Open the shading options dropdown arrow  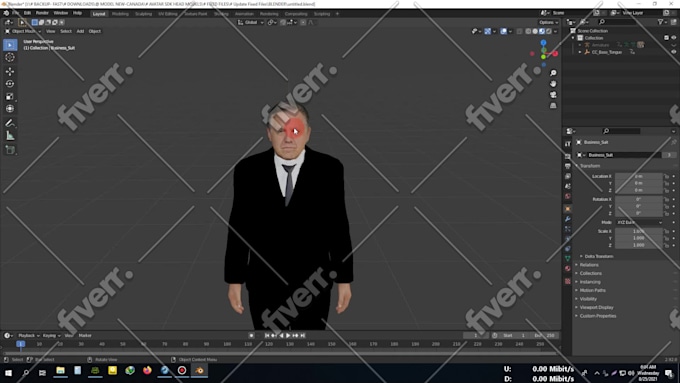[556, 31]
